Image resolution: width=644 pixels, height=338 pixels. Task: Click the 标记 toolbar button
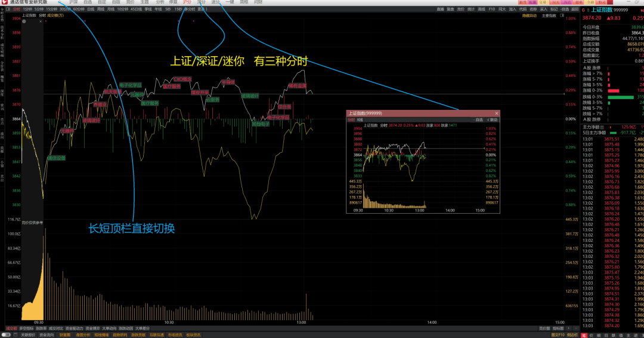coord(554,9)
